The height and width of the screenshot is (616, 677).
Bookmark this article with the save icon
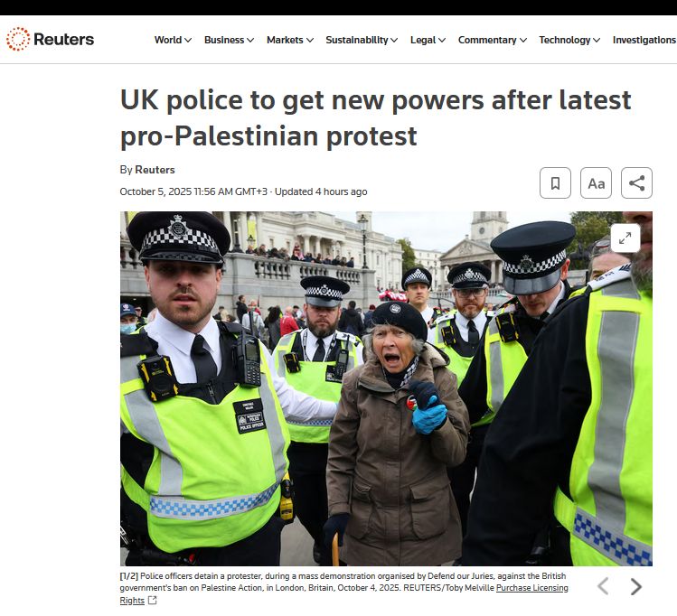[x=555, y=182]
